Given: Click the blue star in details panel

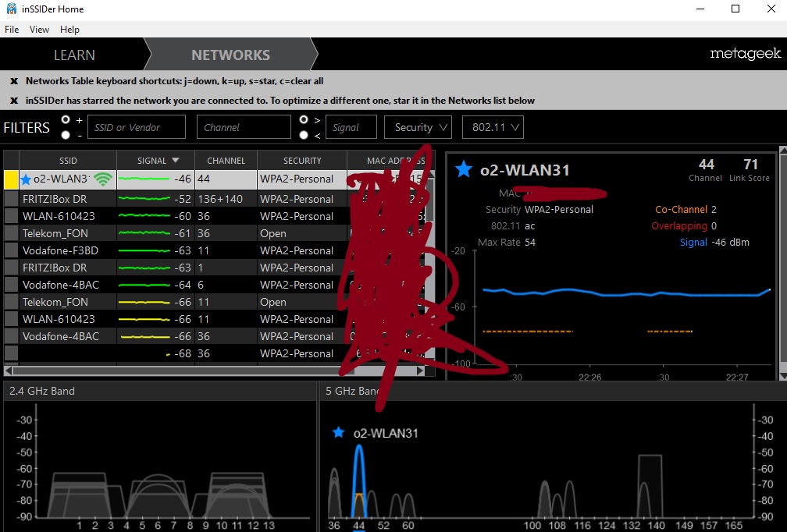Looking at the screenshot, I should click(463, 169).
